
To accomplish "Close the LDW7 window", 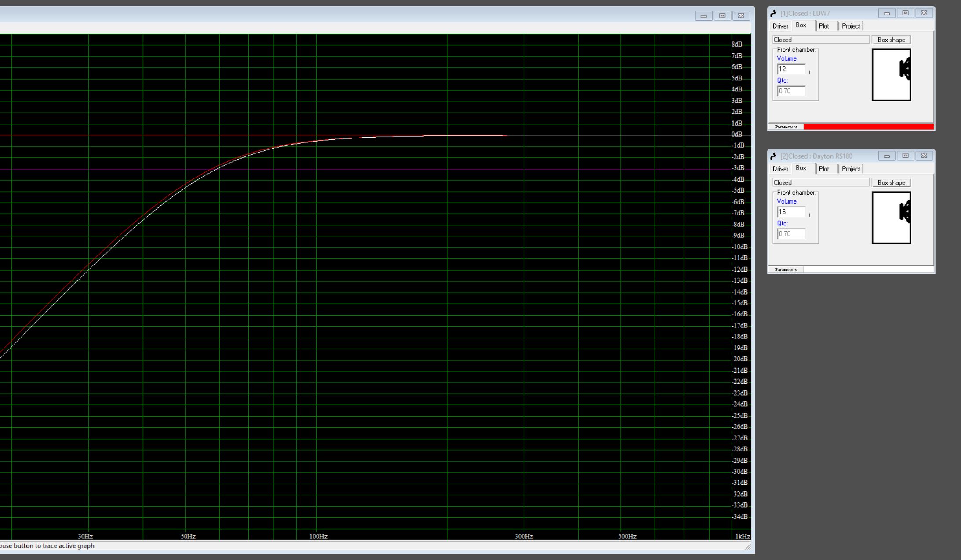I will [x=924, y=13].
